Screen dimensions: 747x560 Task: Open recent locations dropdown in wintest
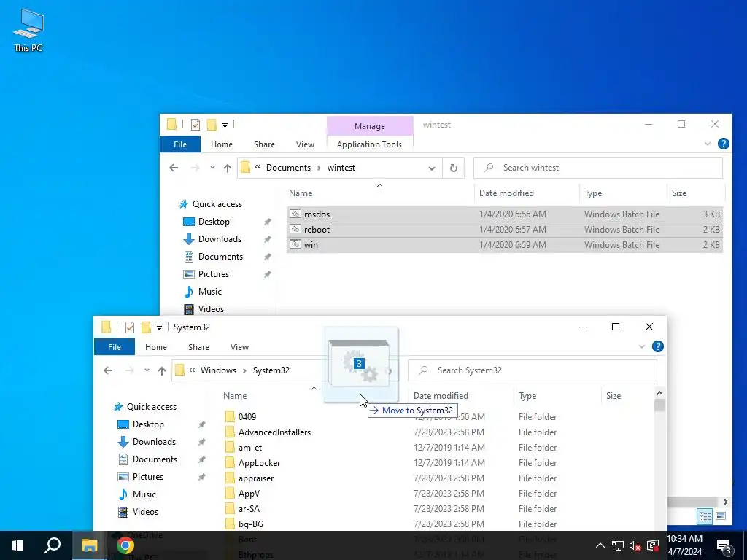point(212,168)
